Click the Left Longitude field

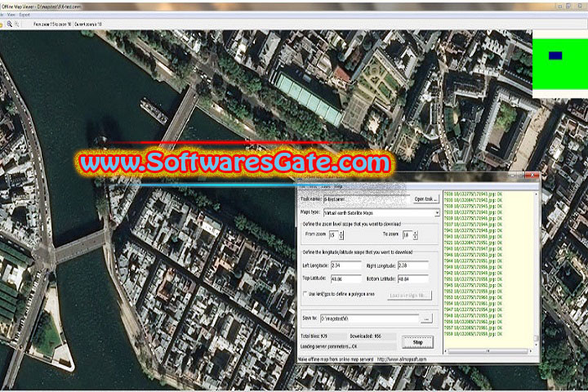345,265
